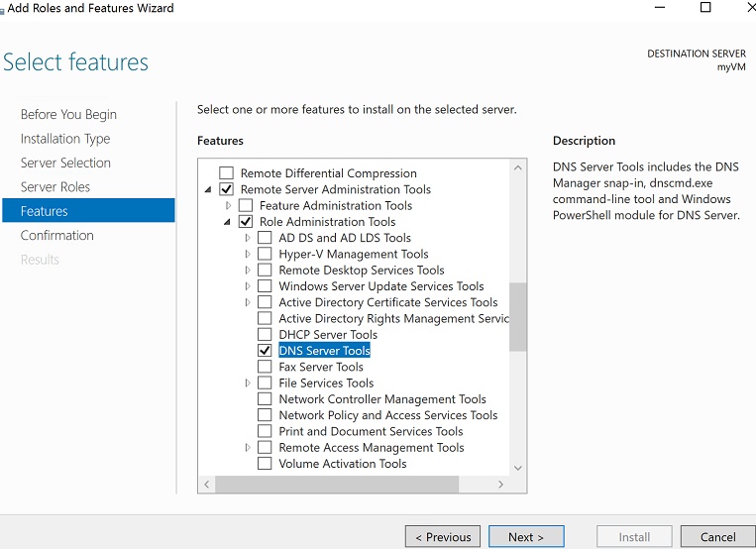
Task: Go to Before You Begin step
Action: [x=68, y=114]
